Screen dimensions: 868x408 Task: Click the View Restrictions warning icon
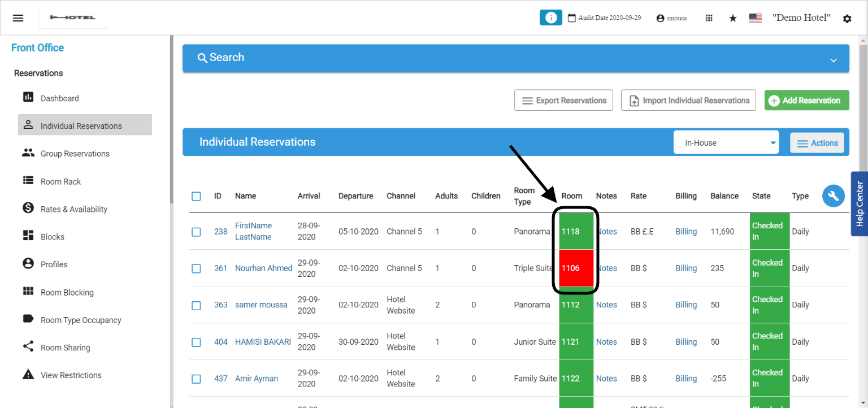pos(28,374)
